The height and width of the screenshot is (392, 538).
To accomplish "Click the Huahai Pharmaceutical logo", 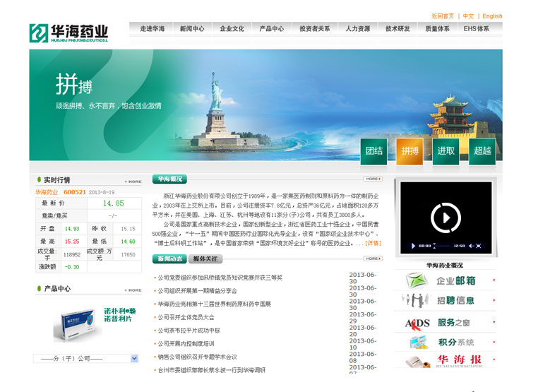I will 69,32.
